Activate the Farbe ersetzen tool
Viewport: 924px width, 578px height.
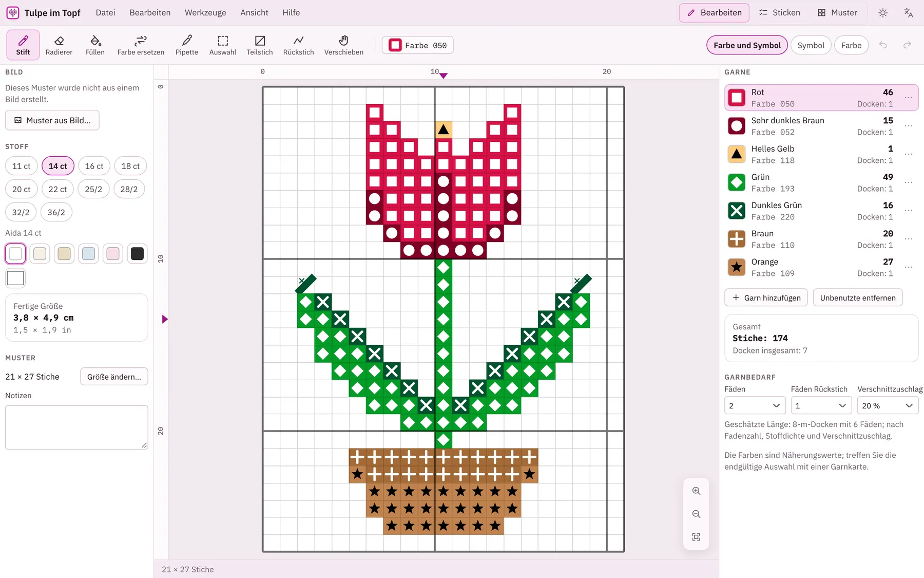point(141,45)
